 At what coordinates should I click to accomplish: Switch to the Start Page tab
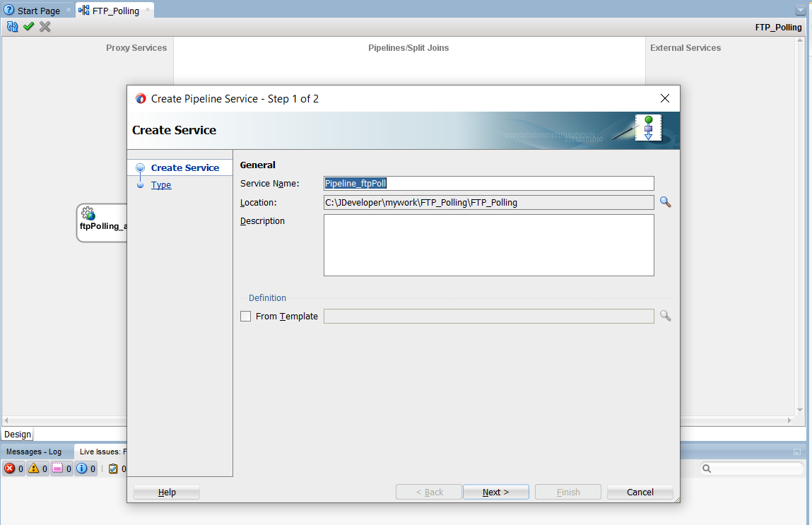click(37, 11)
